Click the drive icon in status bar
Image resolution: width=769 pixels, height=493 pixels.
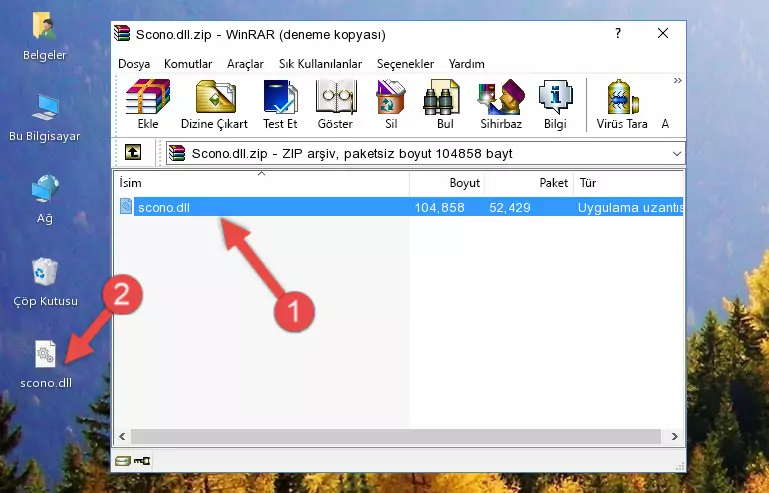pyautogui.click(x=122, y=461)
